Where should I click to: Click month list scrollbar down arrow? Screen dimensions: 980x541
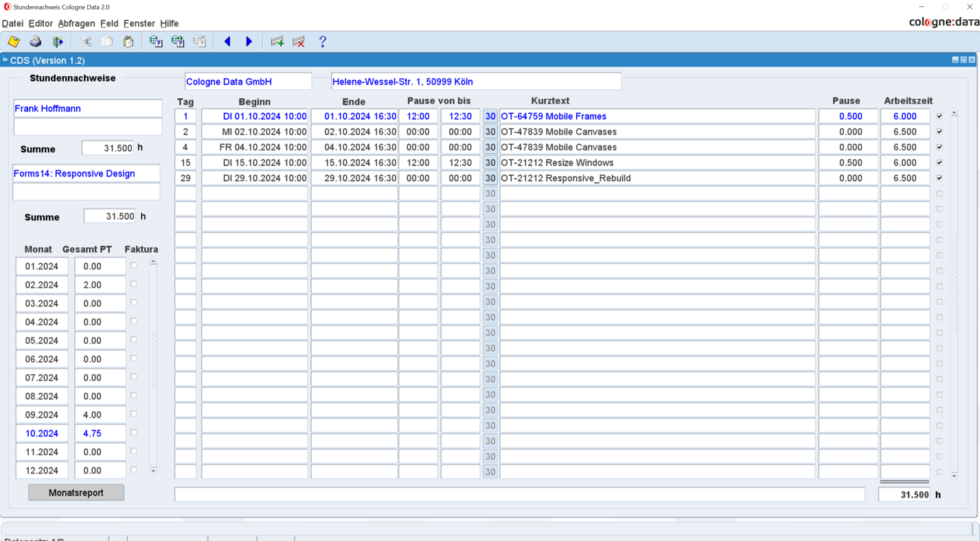(153, 471)
